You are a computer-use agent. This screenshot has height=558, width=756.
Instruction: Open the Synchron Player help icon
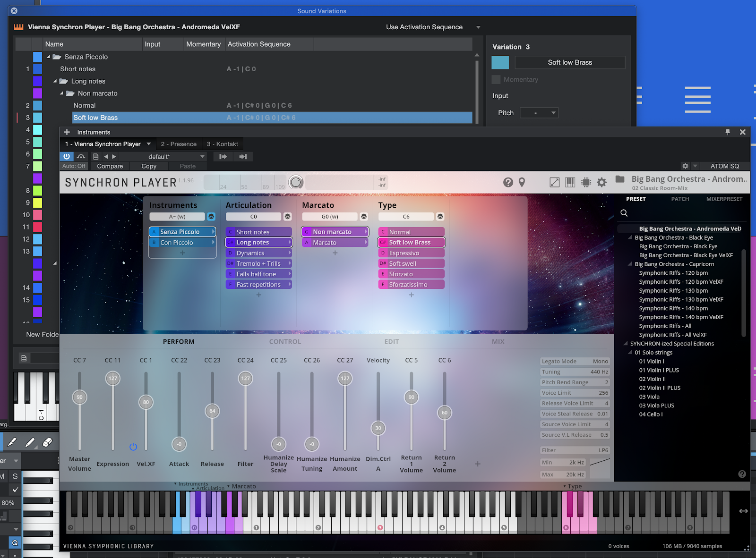coord(508,182)
